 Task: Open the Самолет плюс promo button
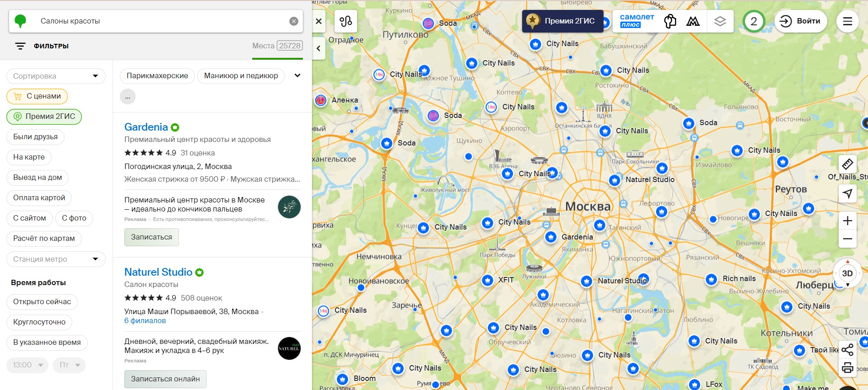pos(637,21)
